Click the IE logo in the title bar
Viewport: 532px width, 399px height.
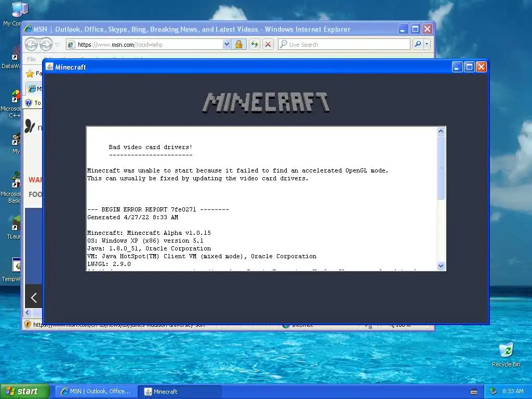pos(28,29)
